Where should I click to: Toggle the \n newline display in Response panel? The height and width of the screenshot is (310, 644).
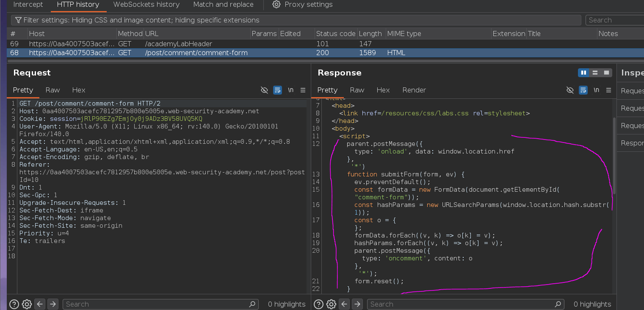pos(597,90)
